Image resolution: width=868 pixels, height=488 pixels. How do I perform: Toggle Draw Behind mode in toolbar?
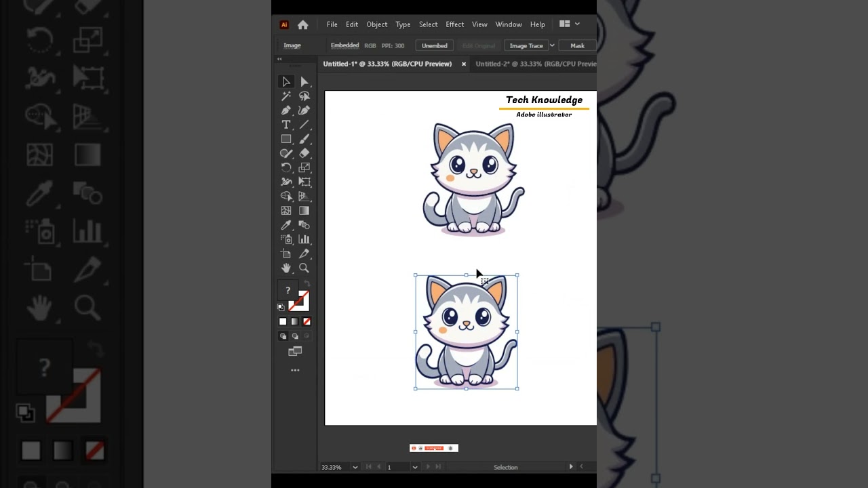(294, 335)
